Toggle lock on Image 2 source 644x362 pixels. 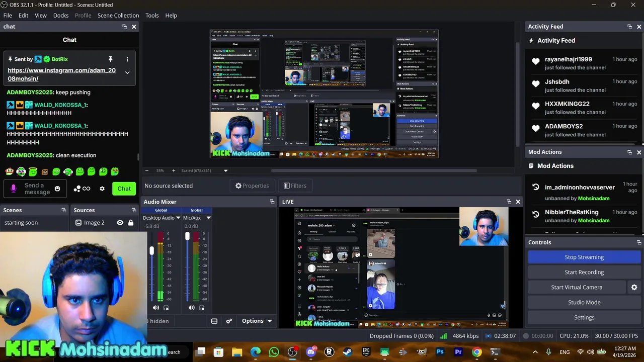point(131,223)
